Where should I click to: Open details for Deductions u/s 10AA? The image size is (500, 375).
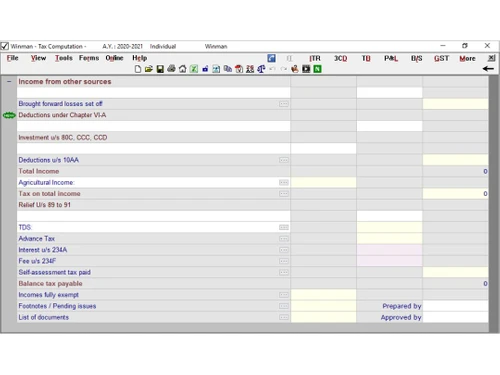tap(284, 160)
